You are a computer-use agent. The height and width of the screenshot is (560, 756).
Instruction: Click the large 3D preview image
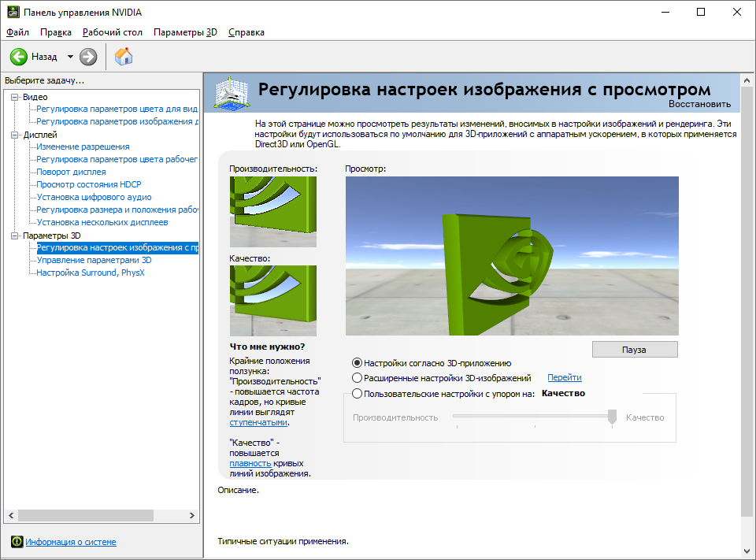click(512, 256)
